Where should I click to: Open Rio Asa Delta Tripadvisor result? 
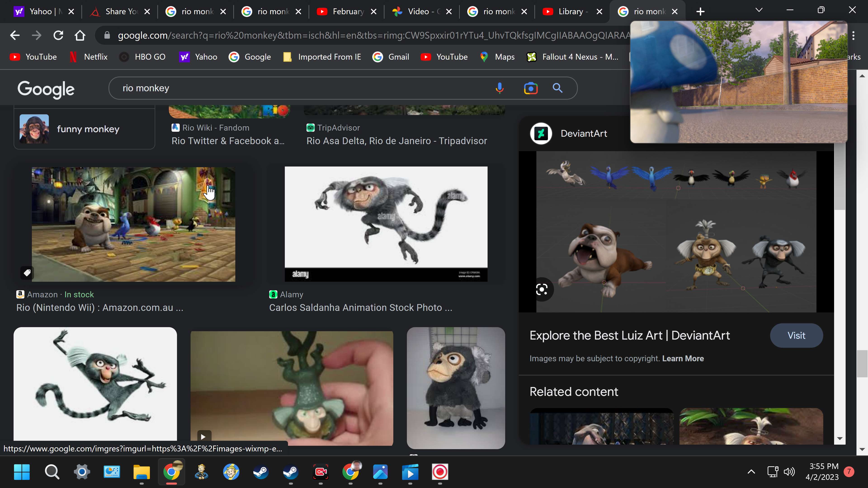[x=397, y=141]
